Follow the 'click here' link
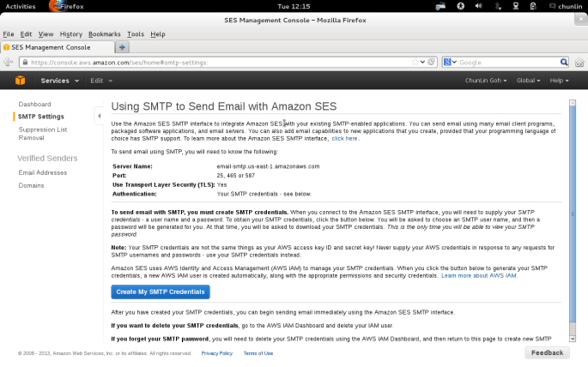This screenshot has width=588, height=367. point(344,139)
